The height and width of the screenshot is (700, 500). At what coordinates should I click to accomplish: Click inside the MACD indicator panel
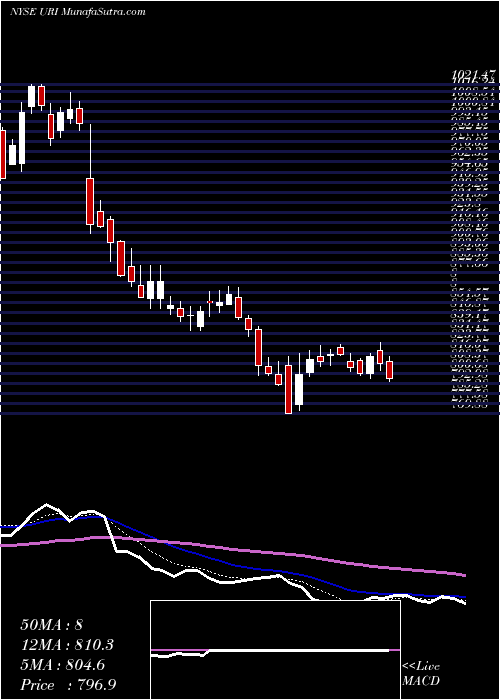(275, 650)
